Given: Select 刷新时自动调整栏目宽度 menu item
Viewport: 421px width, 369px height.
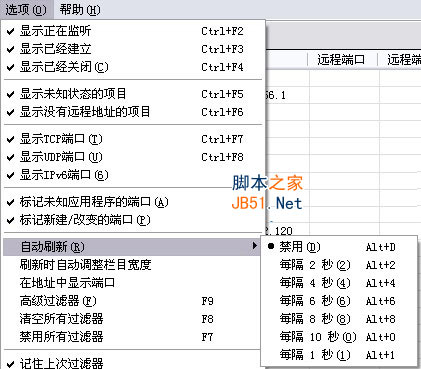Looking at the screenshot, I should [132, 265].
